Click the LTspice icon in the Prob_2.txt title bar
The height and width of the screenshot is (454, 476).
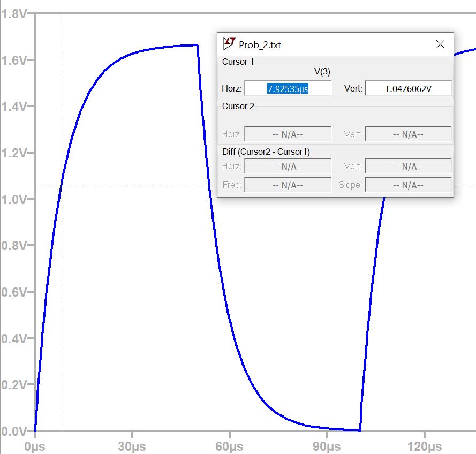tap(229, 44)
